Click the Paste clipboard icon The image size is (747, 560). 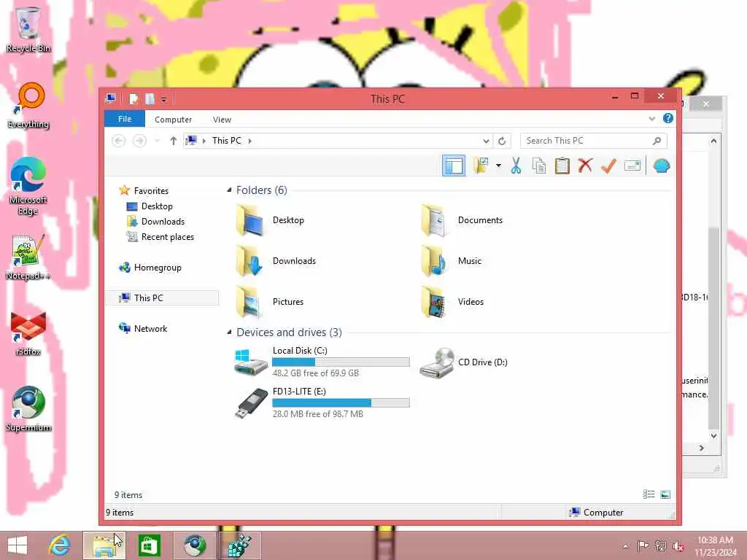562,166
